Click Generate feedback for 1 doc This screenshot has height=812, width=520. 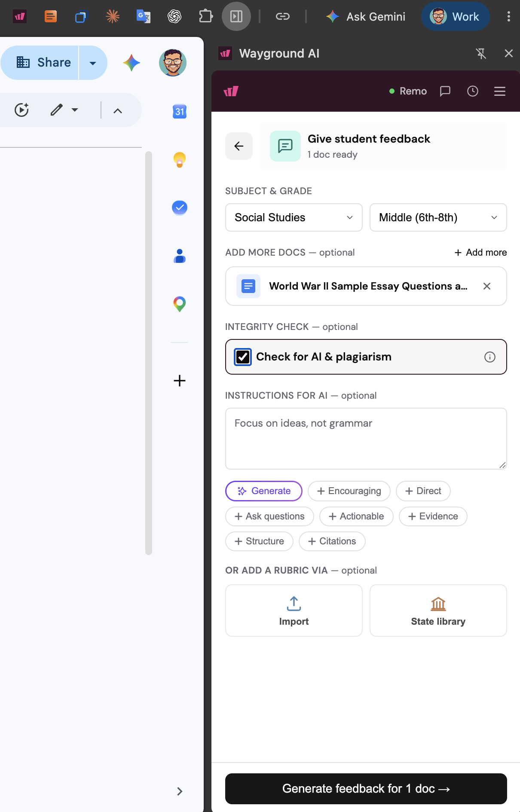(366, 789)
